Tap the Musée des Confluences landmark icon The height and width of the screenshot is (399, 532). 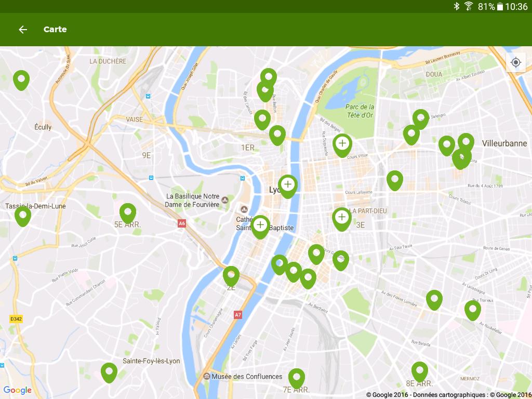coord(206,376)
